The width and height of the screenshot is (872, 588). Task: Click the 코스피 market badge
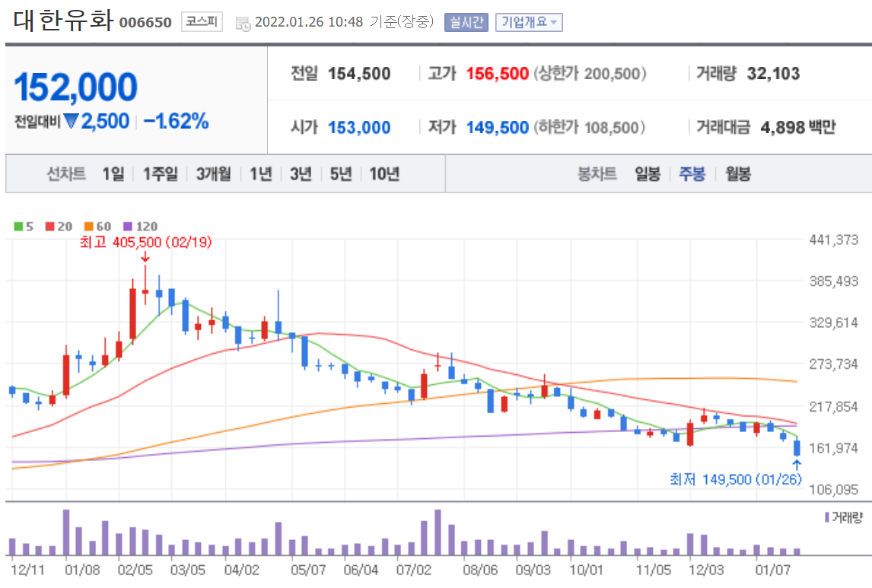202,21
